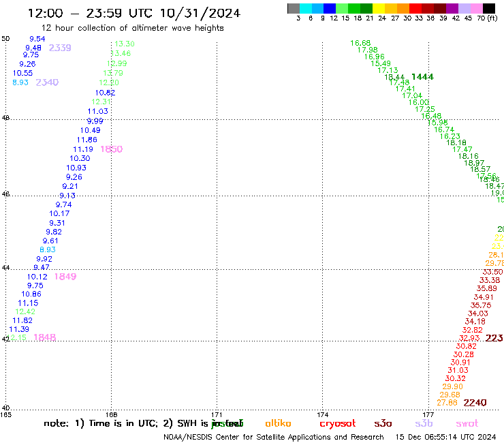Select the green value 16.74
504x443 pixels.
click(x=444, y=129)
